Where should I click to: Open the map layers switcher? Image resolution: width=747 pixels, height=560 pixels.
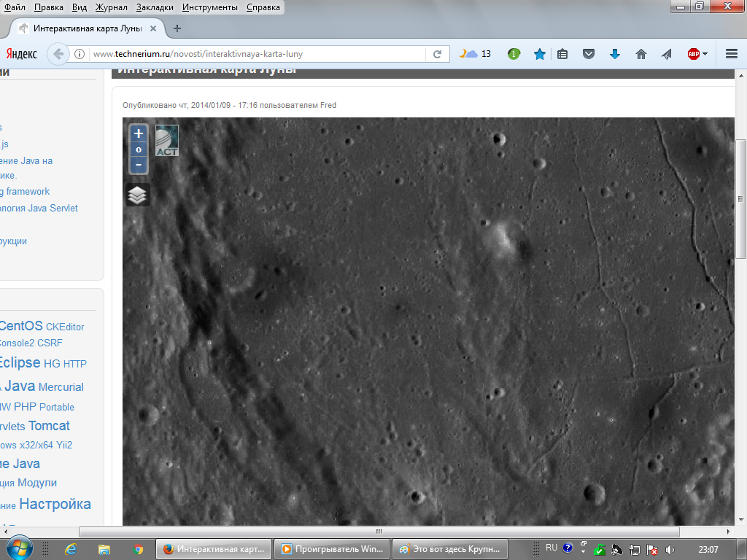coord(138,195)
